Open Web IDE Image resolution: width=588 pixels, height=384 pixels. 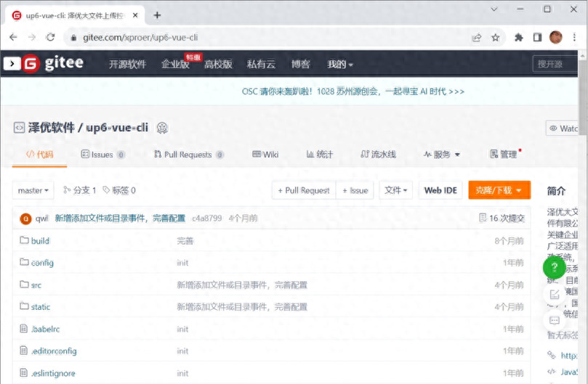tap(440, 190)
